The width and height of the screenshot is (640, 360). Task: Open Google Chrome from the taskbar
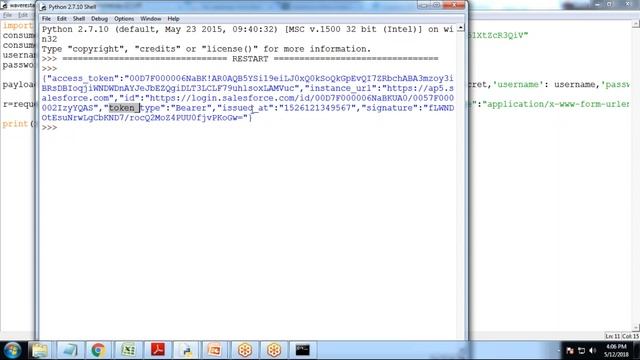click(98, 350)
